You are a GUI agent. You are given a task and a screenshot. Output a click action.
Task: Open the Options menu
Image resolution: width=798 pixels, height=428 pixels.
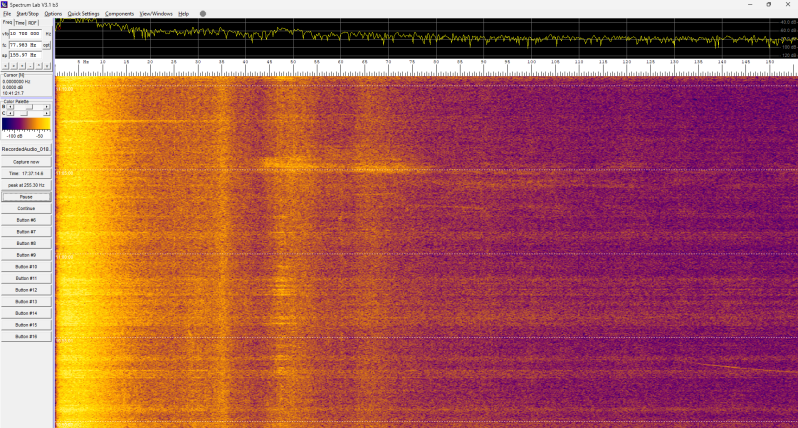tap(53, 14)
